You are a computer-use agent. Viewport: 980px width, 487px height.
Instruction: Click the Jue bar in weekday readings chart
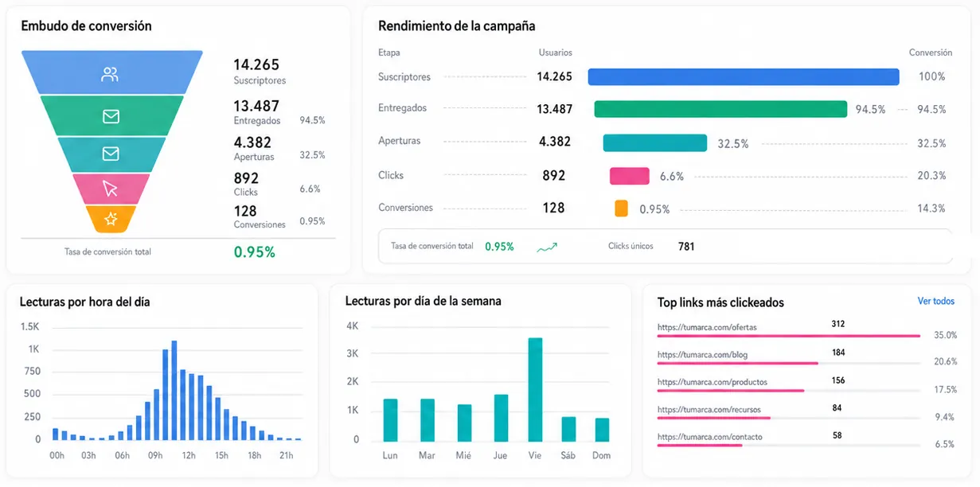click(501, 418)
